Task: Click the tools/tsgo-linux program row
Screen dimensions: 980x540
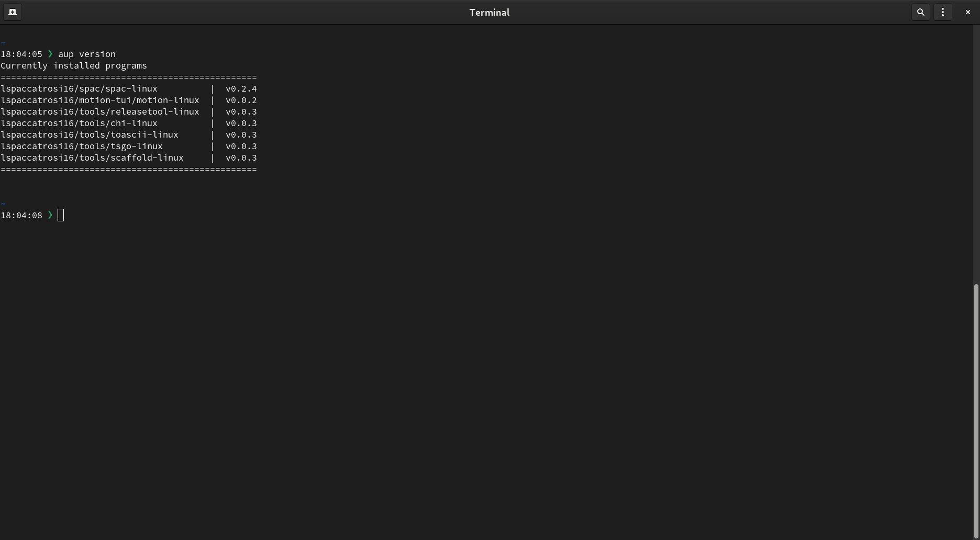Action: coord(129,146)
